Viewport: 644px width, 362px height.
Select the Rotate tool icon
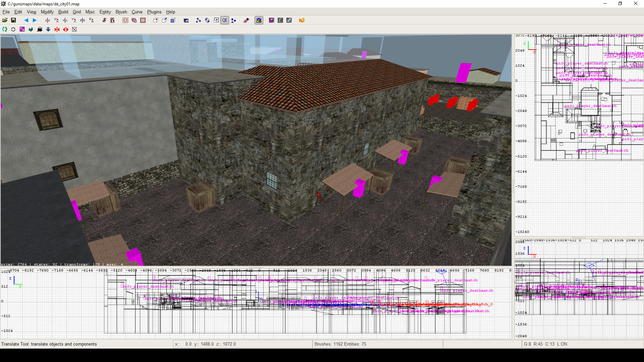point(207,20)
